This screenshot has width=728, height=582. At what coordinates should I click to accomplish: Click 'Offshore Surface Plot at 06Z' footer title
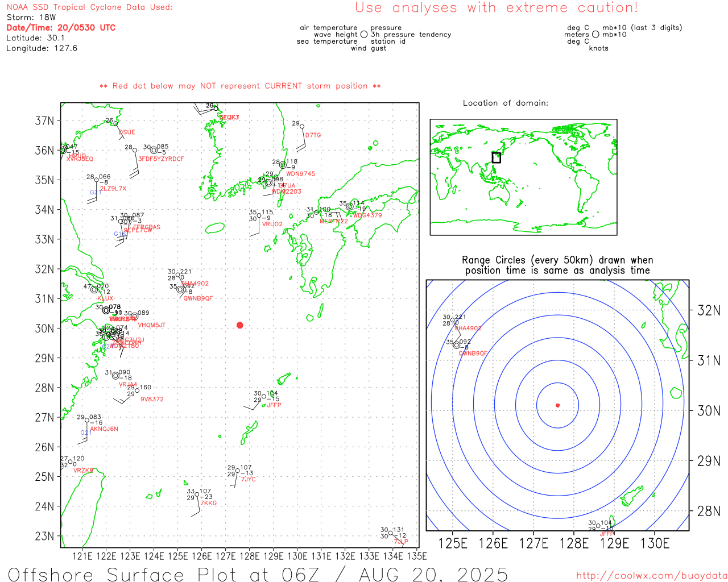click(x=258, y=575)
